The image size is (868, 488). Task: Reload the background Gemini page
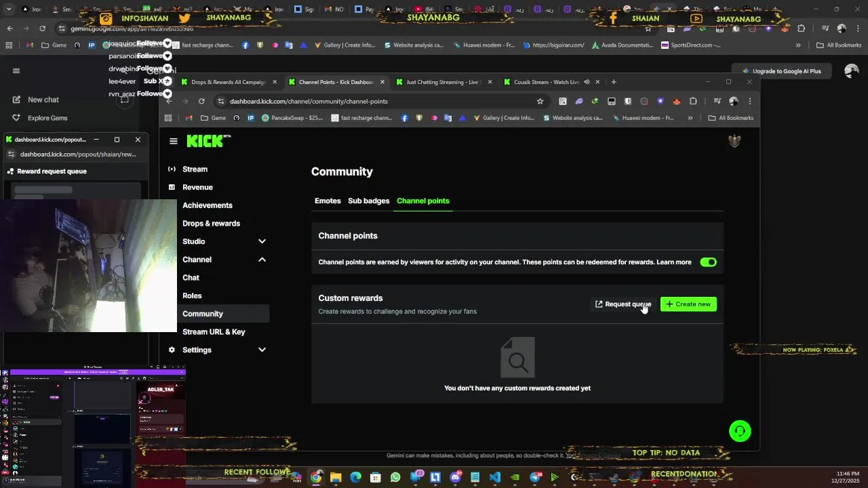pyautogui.click(x=43, y=28)
